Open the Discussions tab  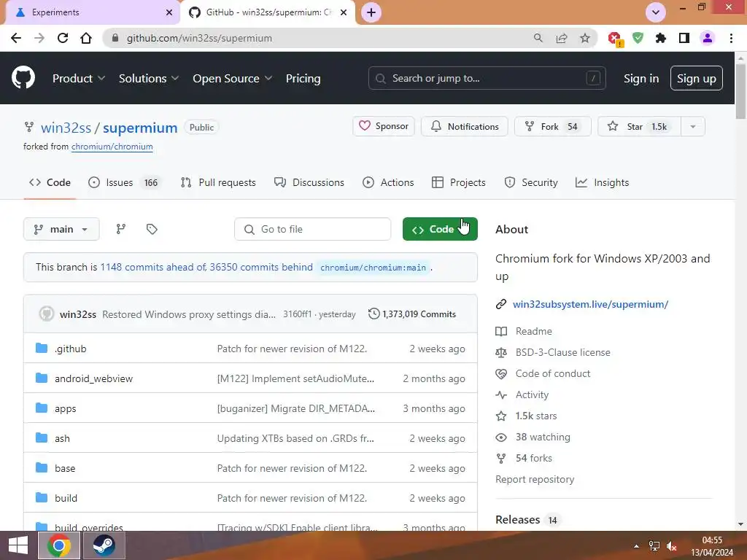pos(309,182)
